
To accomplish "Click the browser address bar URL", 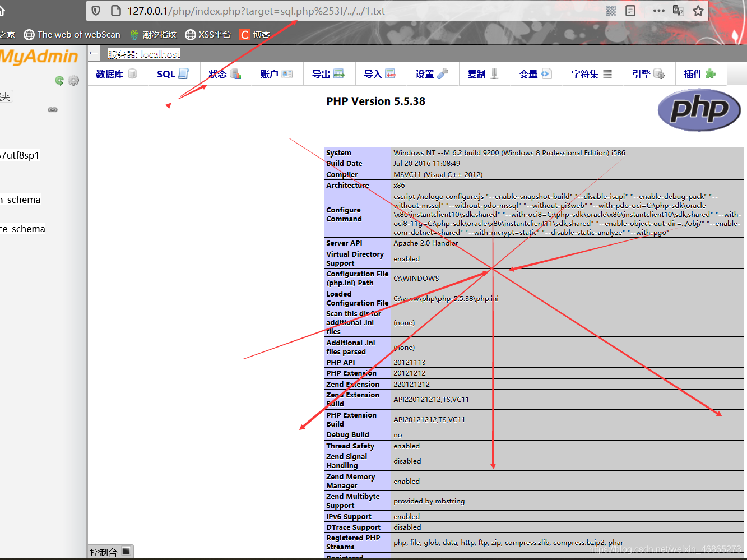I will point(256,11).
